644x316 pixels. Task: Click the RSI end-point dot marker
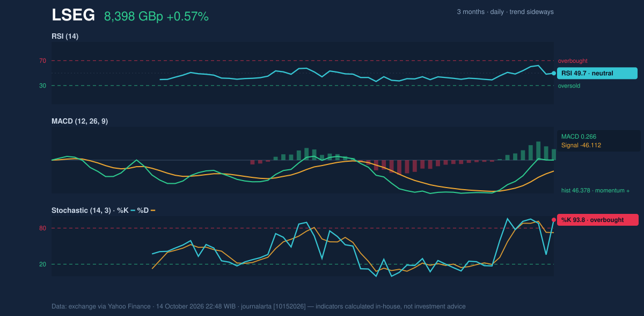click(x=554, y=73)
